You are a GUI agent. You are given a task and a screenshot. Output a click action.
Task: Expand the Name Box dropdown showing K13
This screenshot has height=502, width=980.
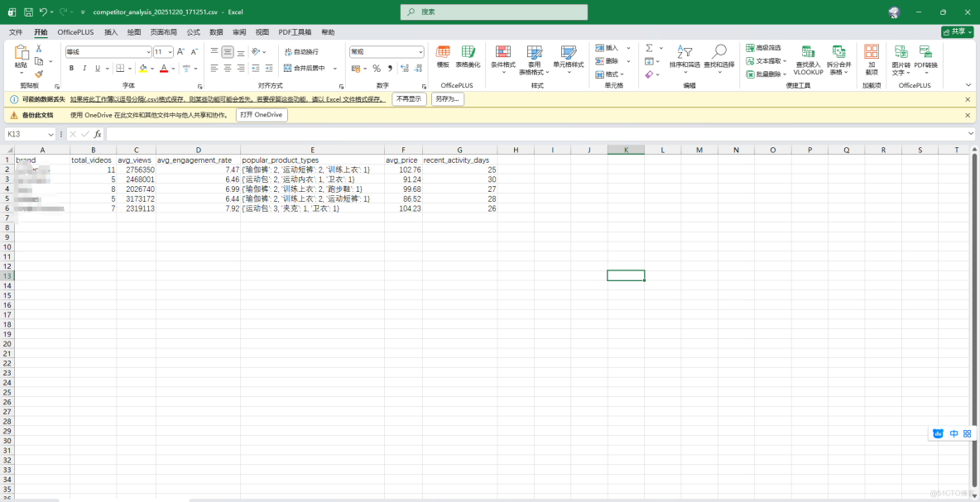click(50, 134)
